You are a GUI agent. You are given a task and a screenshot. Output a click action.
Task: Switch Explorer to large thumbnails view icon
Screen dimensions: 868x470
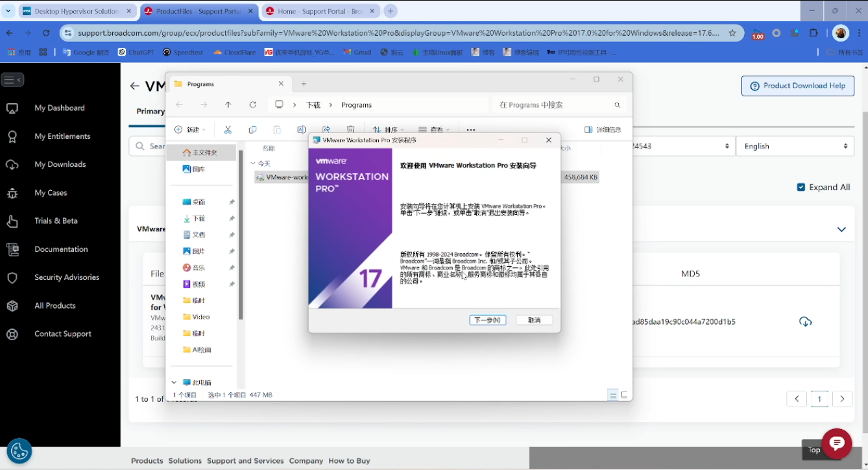click(x=624, y=395)
